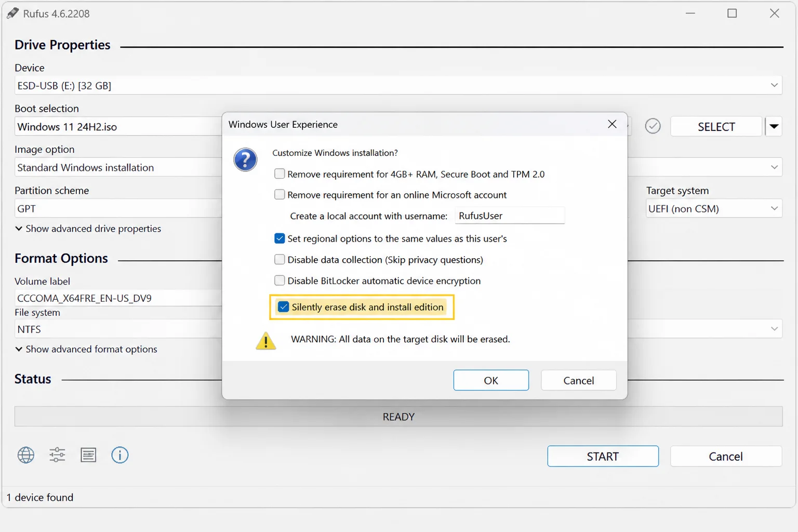
Task: Click '1 device found' status text
Action: tap(40, 497)
